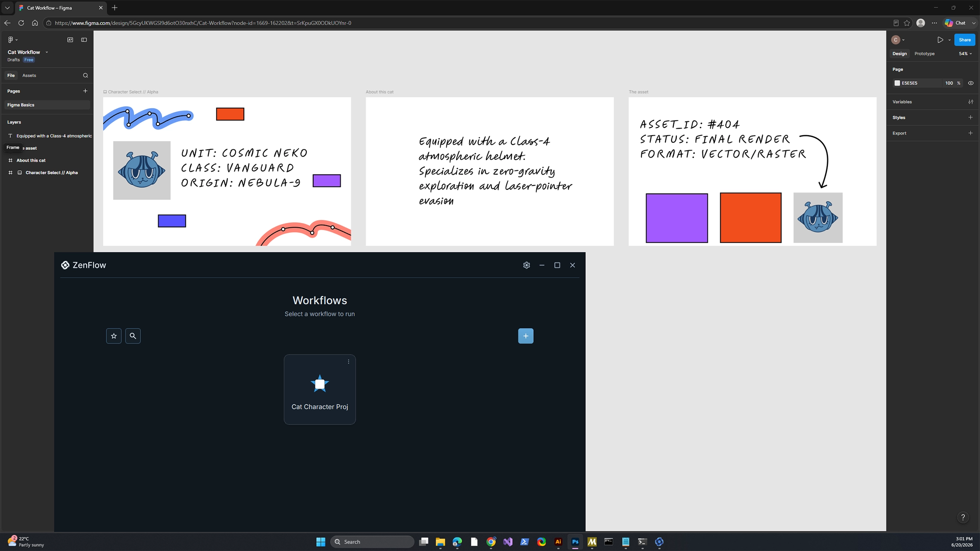Open the Figma main menu logo
Viewport: 980px width, 551px height.
click(11, 40)
